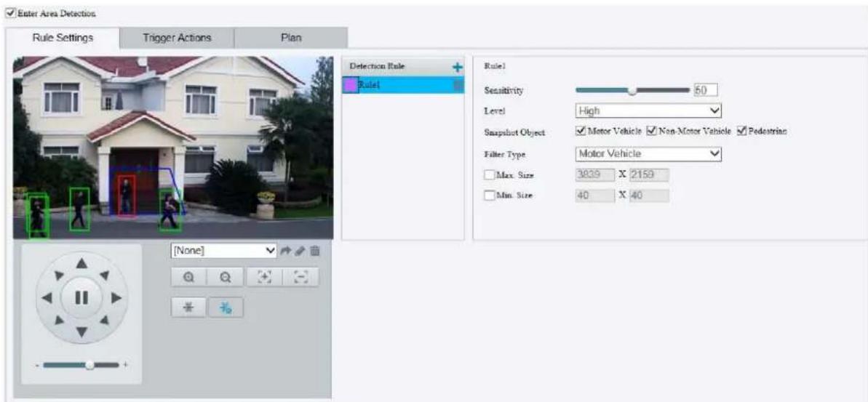The height and width of the screenshot is (402, 868).
Task: Open the [None] preset dropdown
Action: [x=223, y=251]
